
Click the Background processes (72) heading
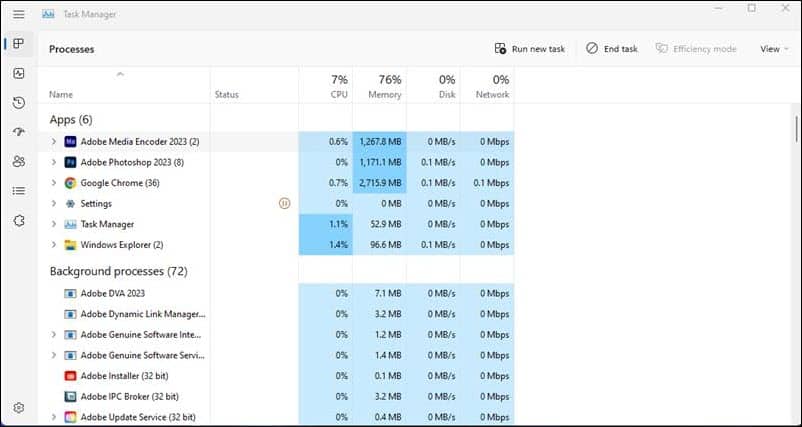coord(119,271)
